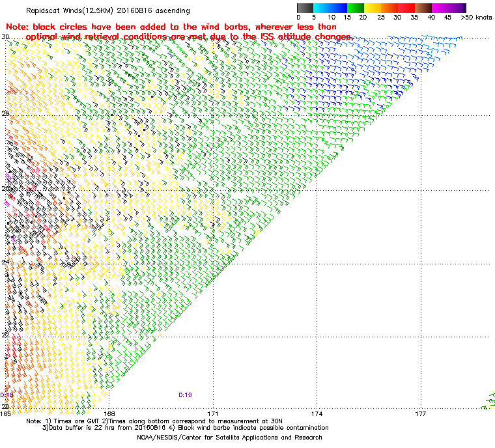Click the cyan 5-10 knots legend segment
Viewport: 495px width, 448px height.
point(322,8)
